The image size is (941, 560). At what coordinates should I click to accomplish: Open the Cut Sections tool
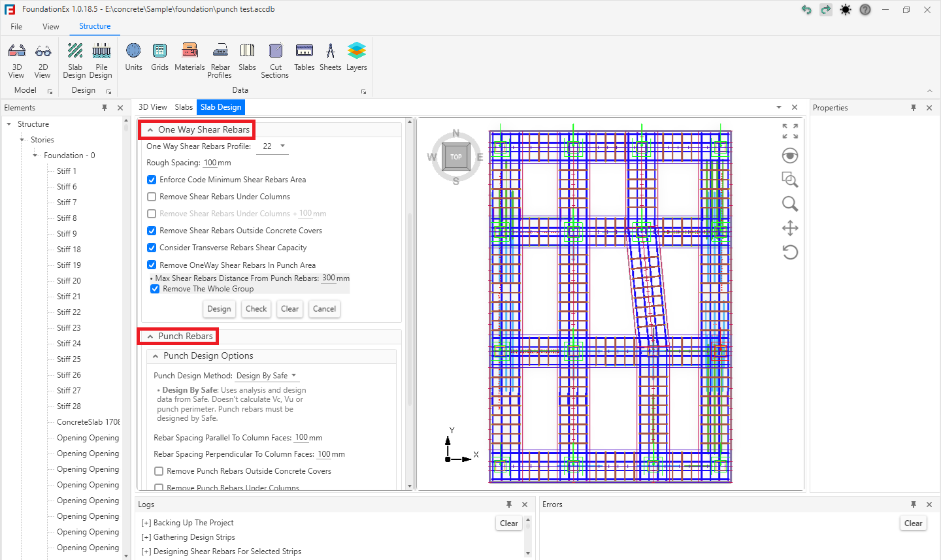(x=275, y=61)
